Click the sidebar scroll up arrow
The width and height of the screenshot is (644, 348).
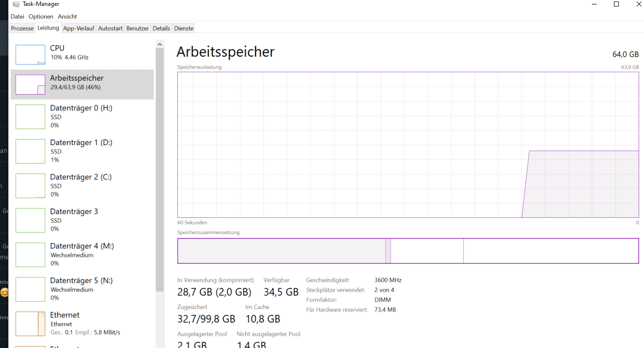click(x=160, y=44)
